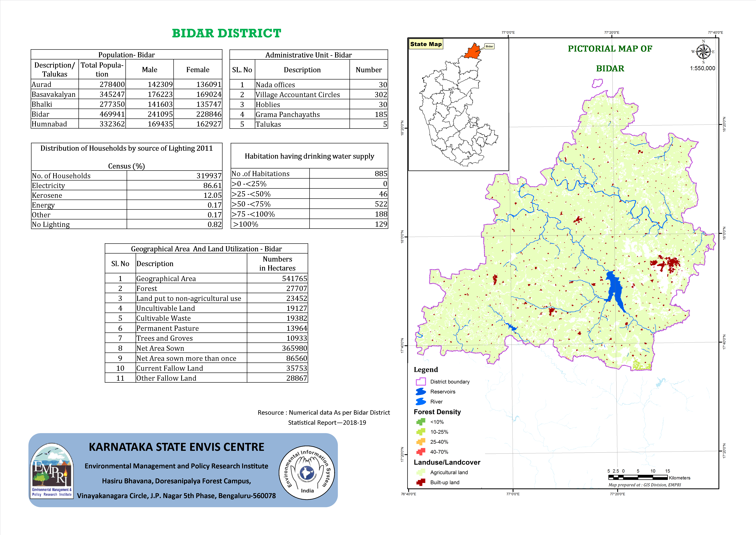This screenshot has height=535, width=756.
Task: Click the Forest row label
Action: coord(147,288)
